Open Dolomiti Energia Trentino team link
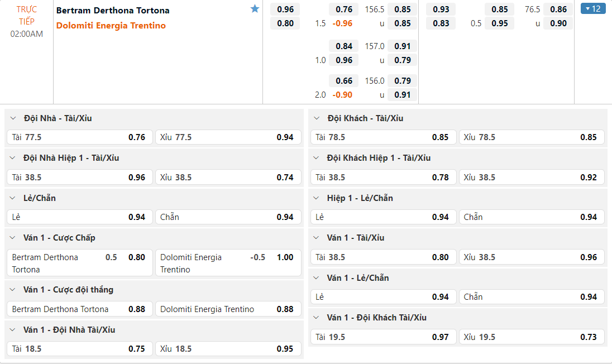This screenshot has width=612, height=364. tap(111, 26)
